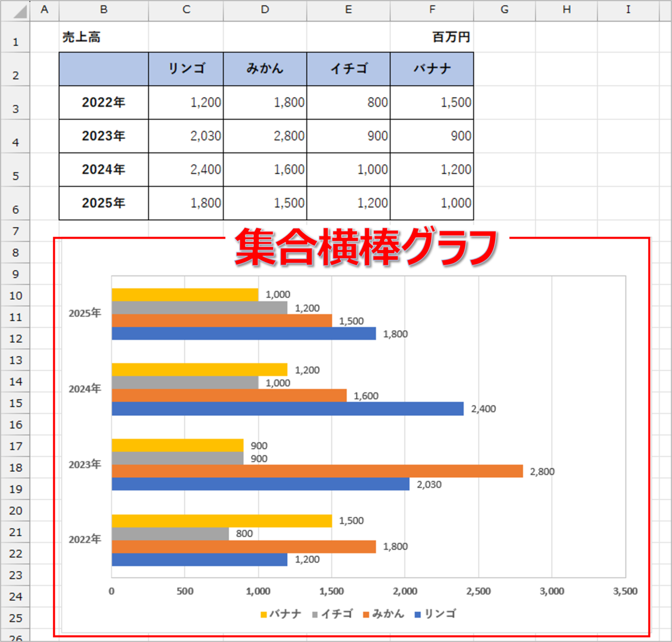This screenshot has height=642, width=672.
Task: Click the リンゴ table header cell
Action: (186, 69)
